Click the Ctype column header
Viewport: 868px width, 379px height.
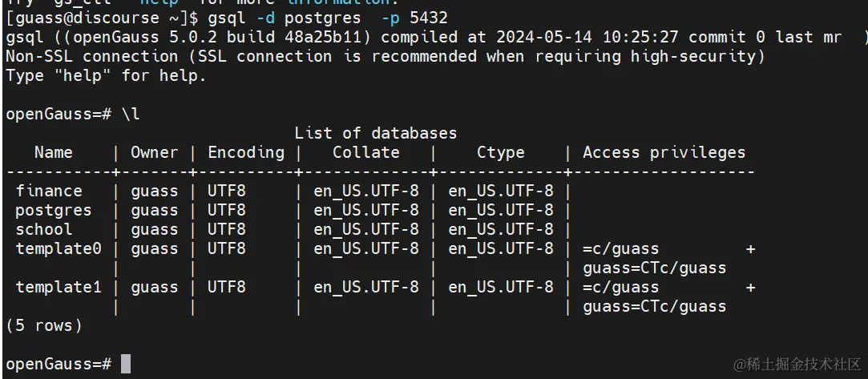500,152
